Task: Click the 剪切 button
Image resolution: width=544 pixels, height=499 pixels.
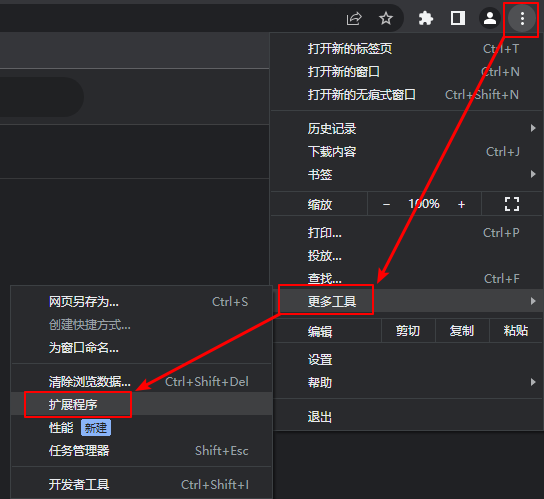Action: click(408, 331)
